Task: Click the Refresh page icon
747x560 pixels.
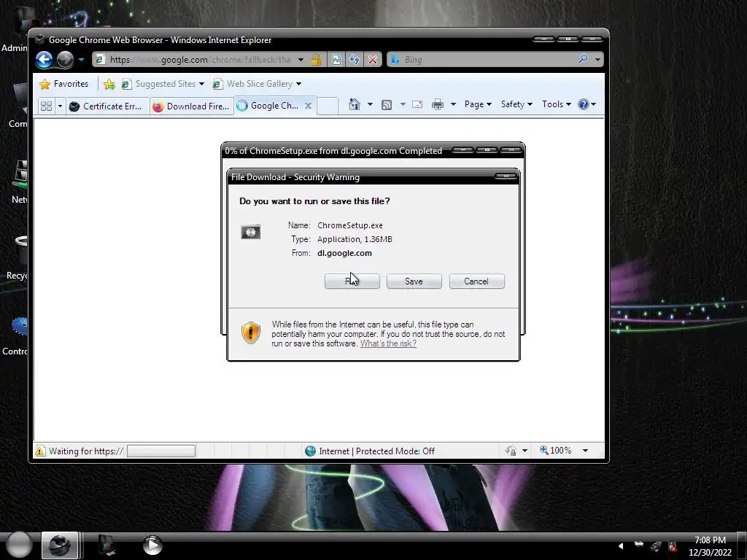Action: pos(354,60)
